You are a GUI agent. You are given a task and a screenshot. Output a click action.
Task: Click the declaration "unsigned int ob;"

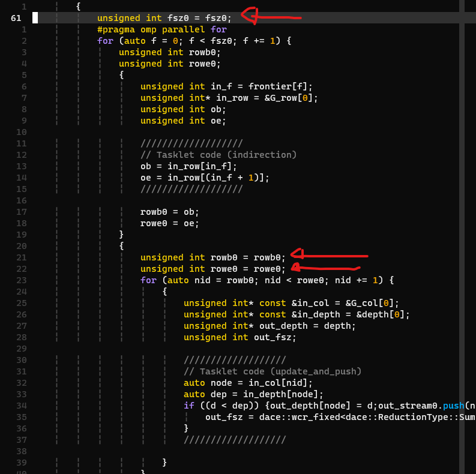183,109
